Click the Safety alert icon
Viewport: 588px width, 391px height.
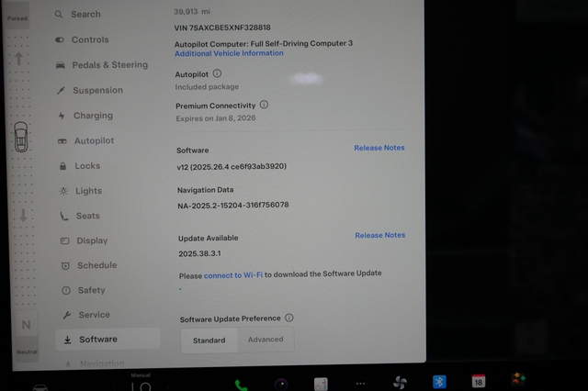coord(66,290)
